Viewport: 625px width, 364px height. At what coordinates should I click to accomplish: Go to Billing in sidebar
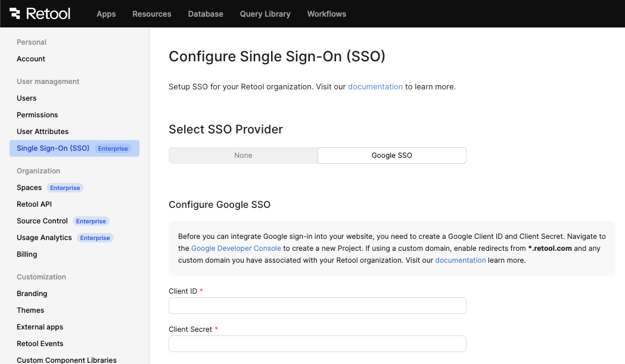pyautogui.click(x=27, y=254)
